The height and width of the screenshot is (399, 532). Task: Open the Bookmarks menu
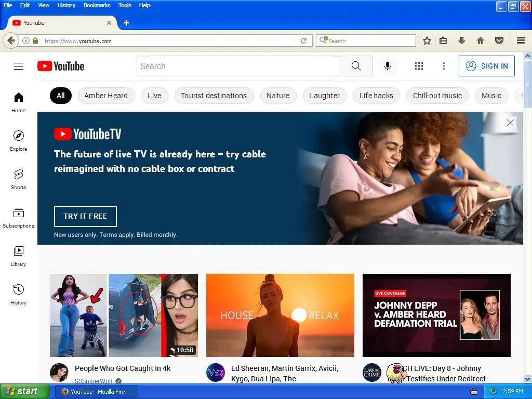pos(97,5)
